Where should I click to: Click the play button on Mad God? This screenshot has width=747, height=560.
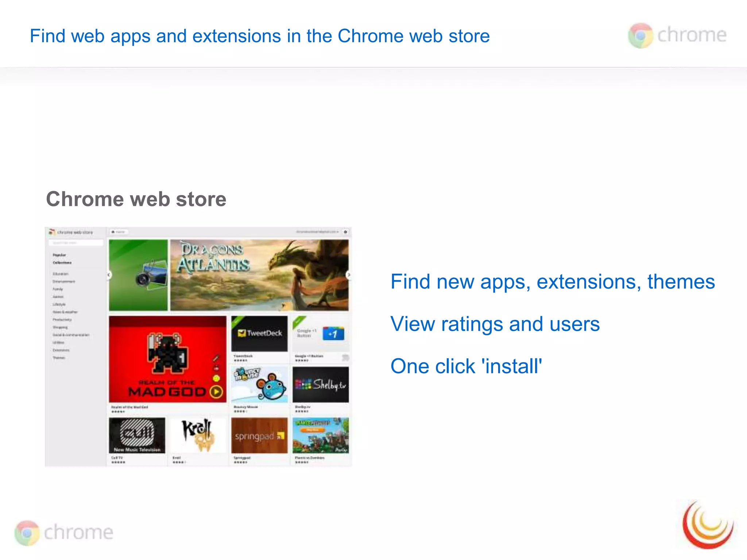[216, 392]
